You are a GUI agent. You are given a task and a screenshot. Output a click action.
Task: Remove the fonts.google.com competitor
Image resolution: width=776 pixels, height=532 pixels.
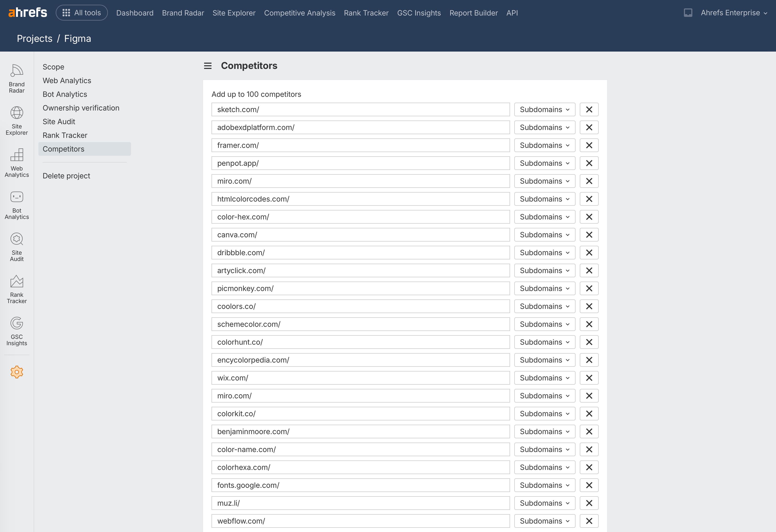tap(589, 485)
